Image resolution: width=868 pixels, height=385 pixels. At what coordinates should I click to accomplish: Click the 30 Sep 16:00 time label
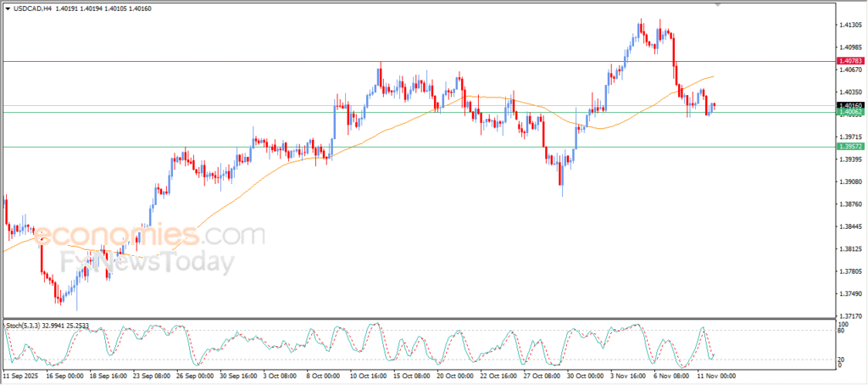[237, 376]
